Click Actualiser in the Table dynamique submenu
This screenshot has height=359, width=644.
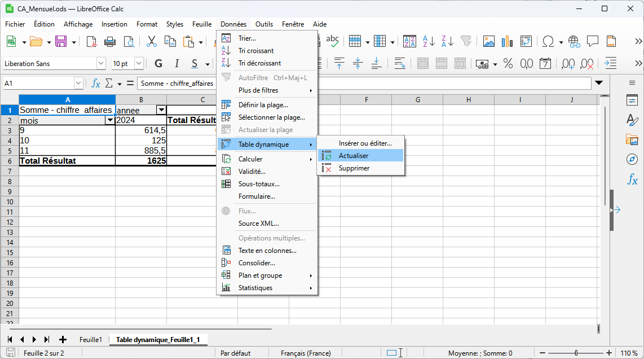(354, 156)
